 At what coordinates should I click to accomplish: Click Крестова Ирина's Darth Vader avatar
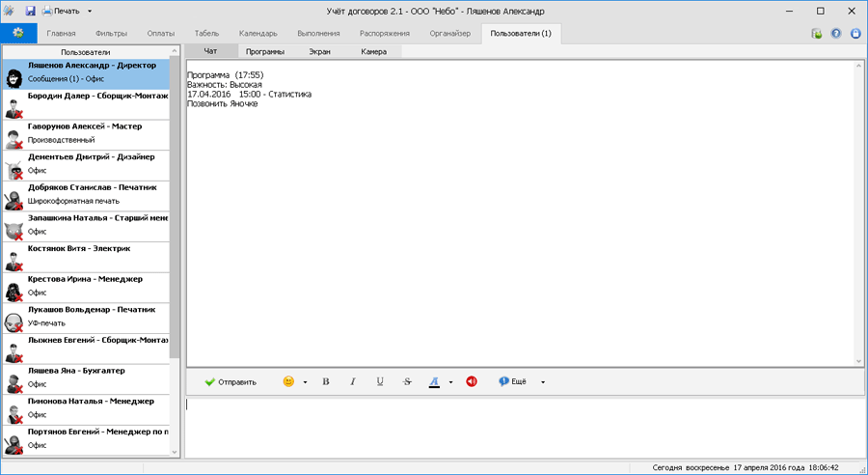(14, 293)
